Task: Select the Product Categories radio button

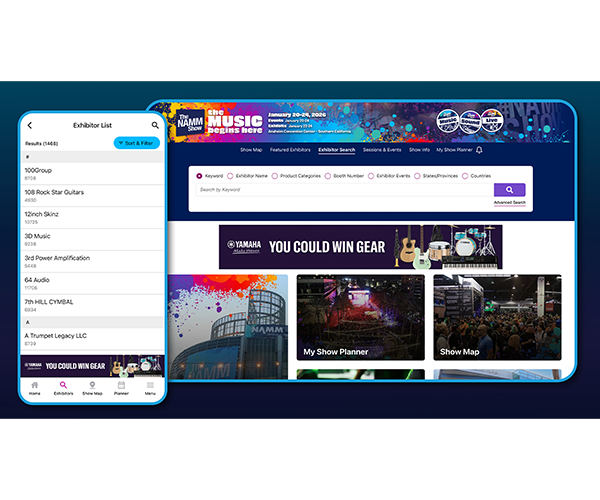Action: [x=274, y=176]
